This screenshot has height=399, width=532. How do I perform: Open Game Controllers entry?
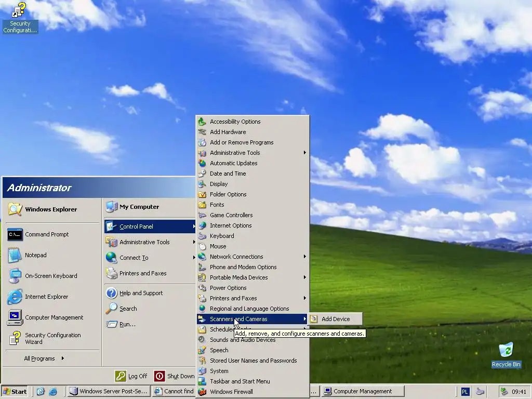[x=253, y=215]
